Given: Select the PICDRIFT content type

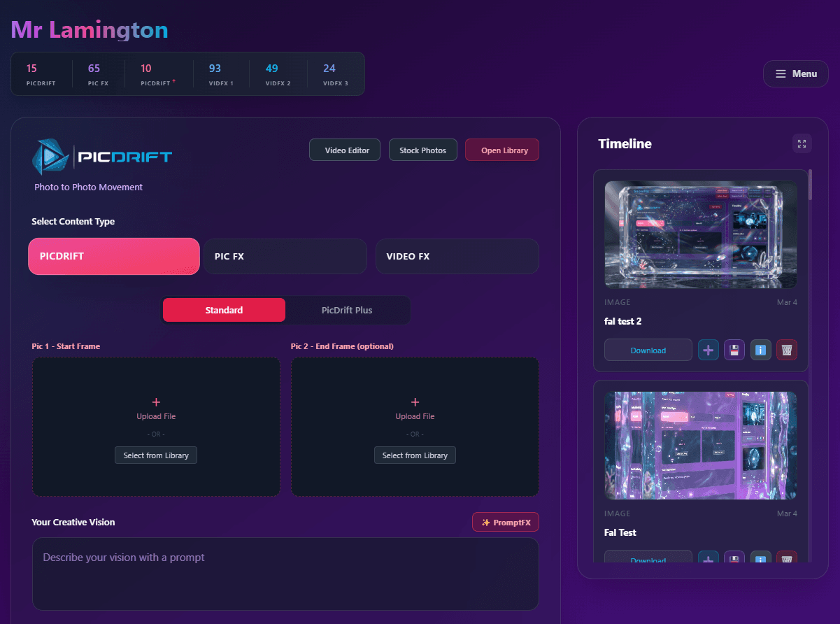Looking at the screenshot, I should click(114, 256).
